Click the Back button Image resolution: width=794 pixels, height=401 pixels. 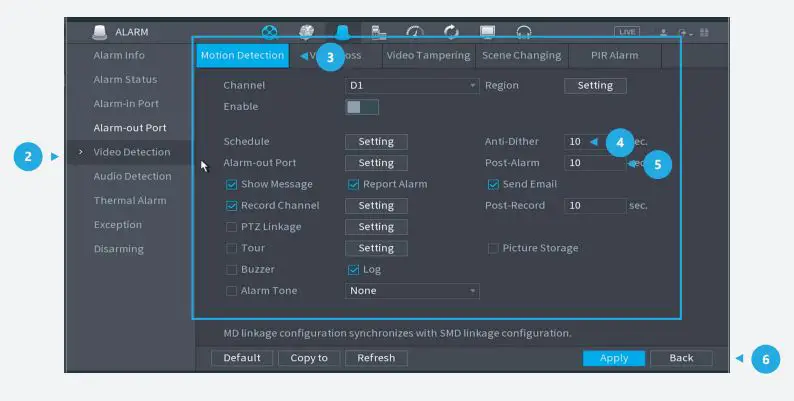point(681,358)
